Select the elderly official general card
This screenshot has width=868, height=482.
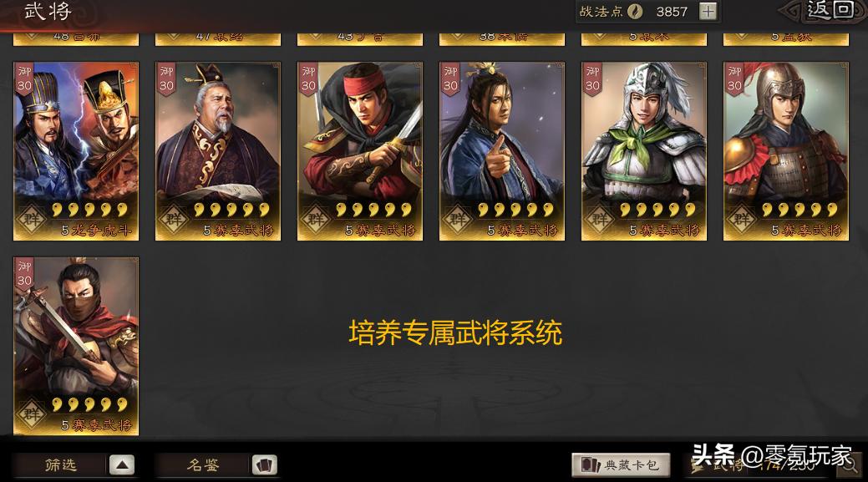tap(217, 151)
